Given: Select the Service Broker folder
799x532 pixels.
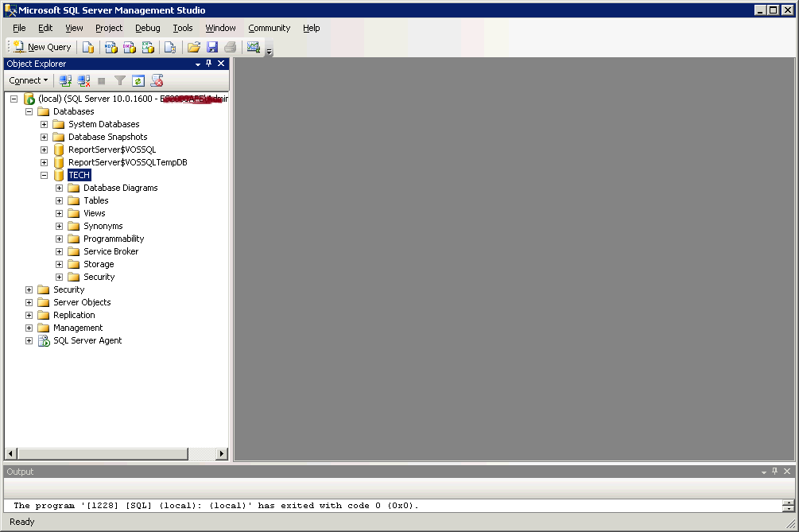Looking at the screenshot, I should click(111, 252).
